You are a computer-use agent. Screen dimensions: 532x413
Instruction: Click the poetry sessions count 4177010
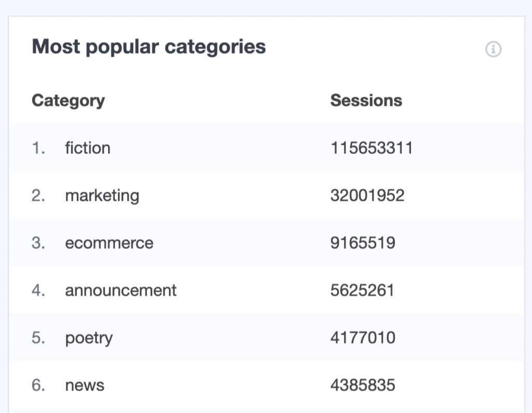point(363,338)
